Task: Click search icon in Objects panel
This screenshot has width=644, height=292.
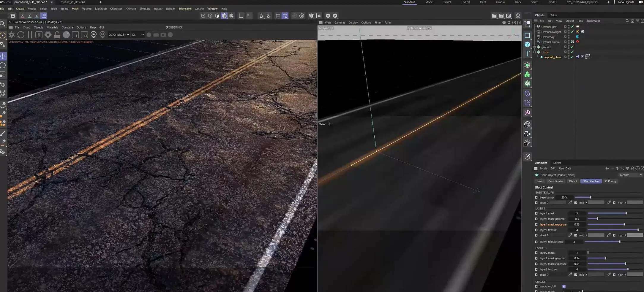Action: [x=627, y=21]
